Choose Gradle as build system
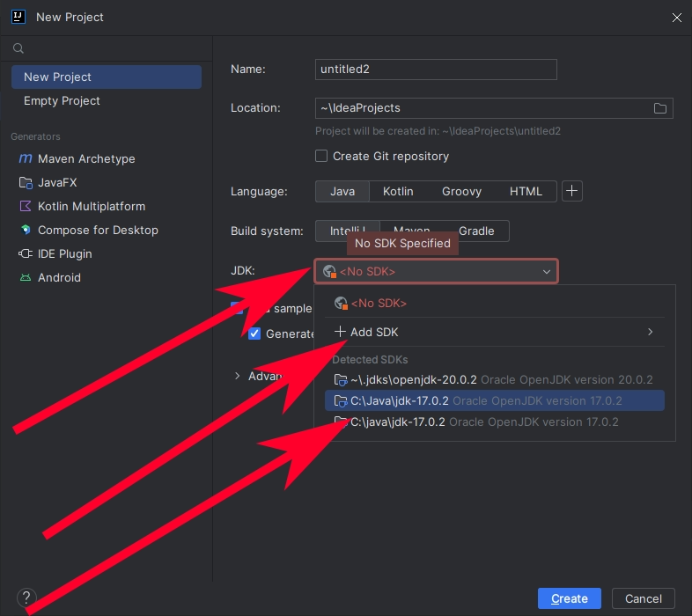The height and width of the screenshot is (616, 692). 476,231
